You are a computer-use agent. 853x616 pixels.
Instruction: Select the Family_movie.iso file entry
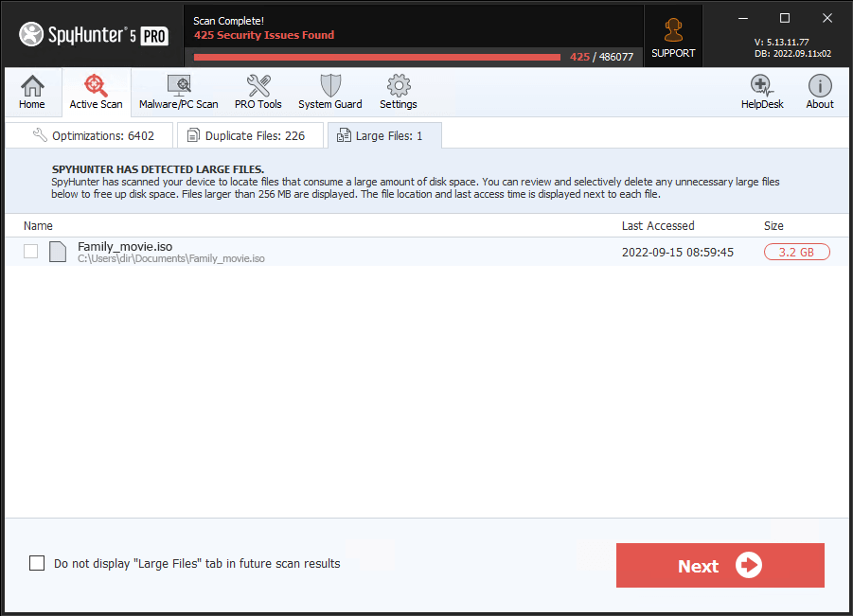pos(124,246)
